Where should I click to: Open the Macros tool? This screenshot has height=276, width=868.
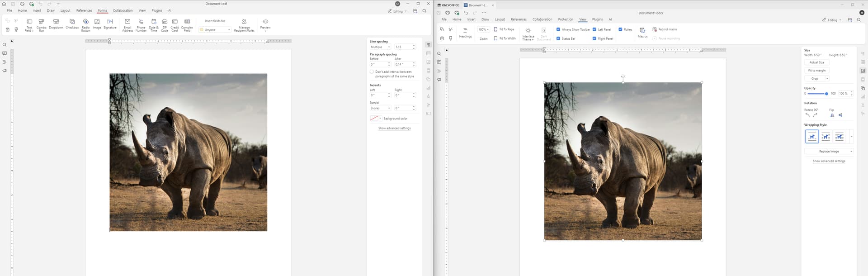pyautogui.click(x=642, y=32)
